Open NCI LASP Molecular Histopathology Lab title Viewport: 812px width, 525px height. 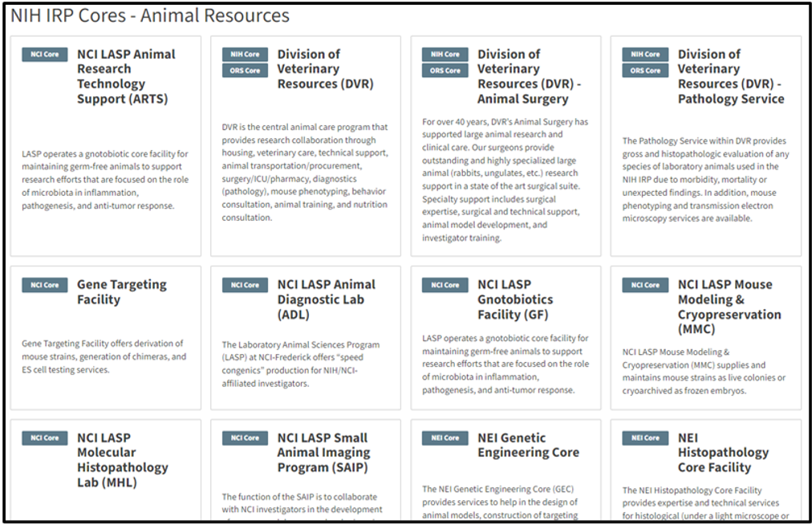click(122, 460)
